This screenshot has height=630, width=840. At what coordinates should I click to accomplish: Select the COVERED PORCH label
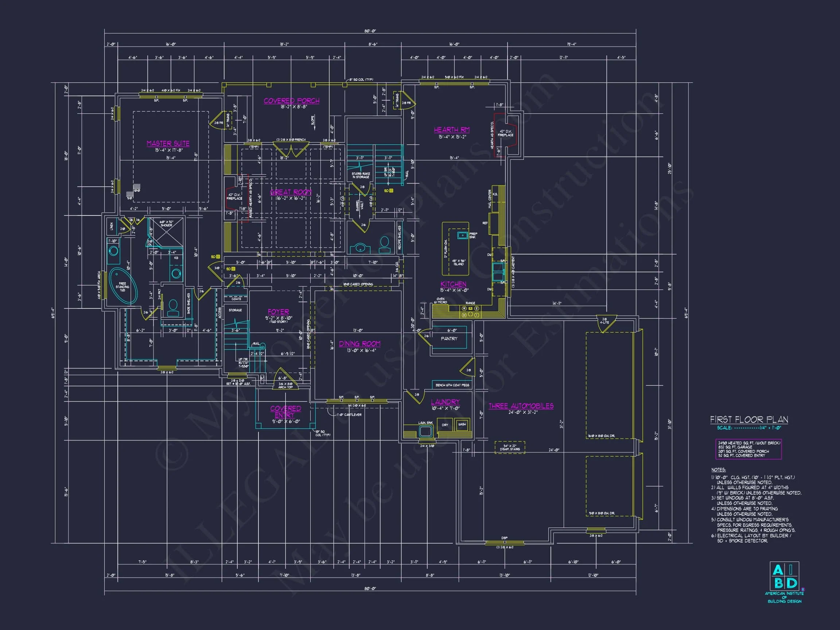[x=291, y=101]
